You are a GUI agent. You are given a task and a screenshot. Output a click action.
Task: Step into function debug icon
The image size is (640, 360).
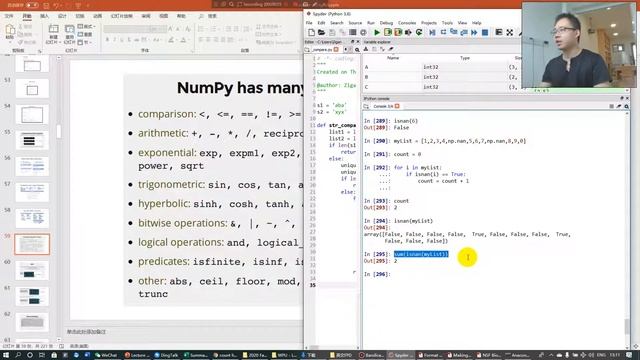pyautogui.click(x=453, y=32)
